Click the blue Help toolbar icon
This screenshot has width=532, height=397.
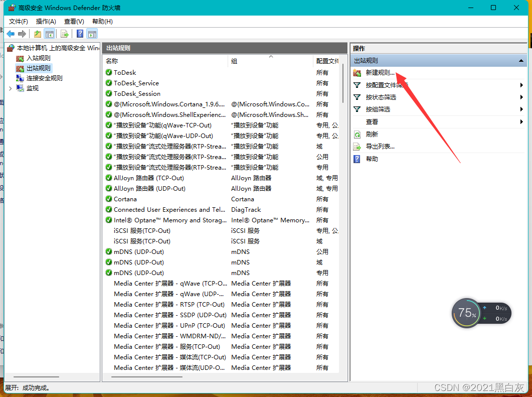[x=80, y=34]
